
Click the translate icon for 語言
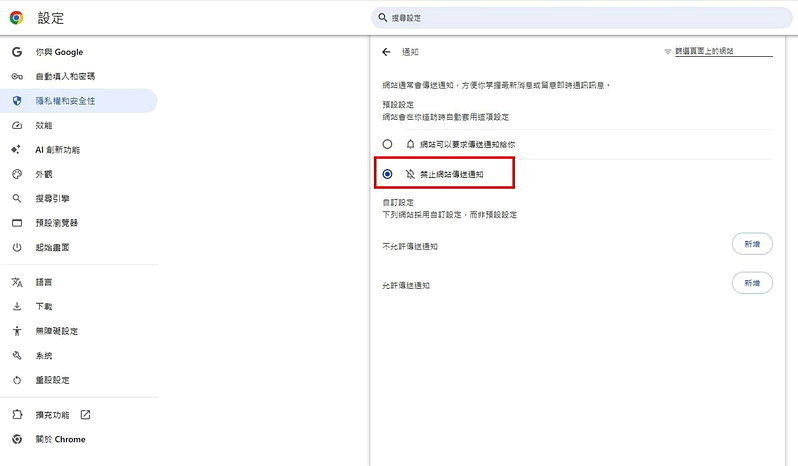tap(17, 282)
